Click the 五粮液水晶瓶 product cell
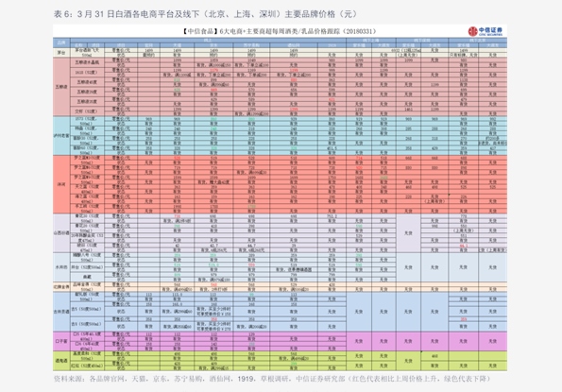 87,62
